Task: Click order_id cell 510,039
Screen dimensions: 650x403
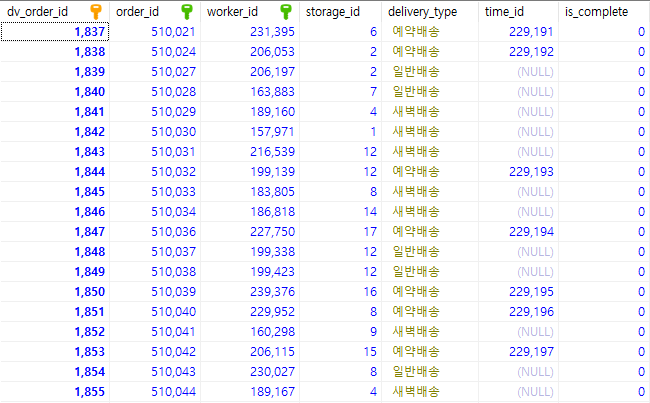Action: 155,292
